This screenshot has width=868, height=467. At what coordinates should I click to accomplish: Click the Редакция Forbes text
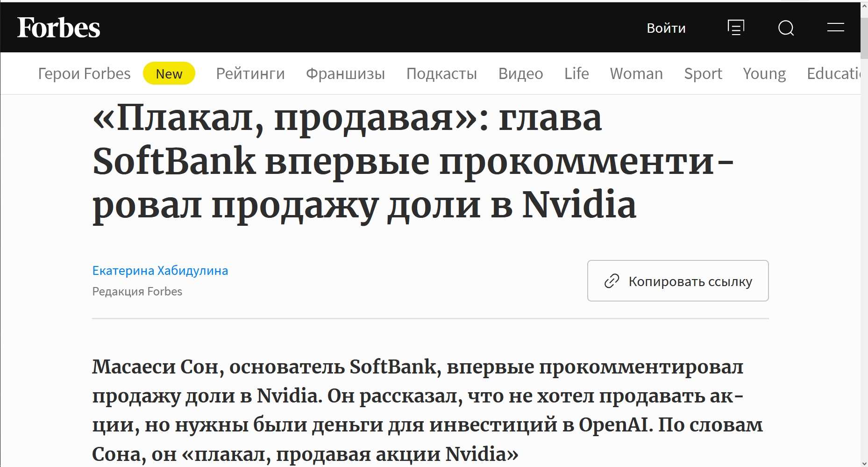pos(137,291)
